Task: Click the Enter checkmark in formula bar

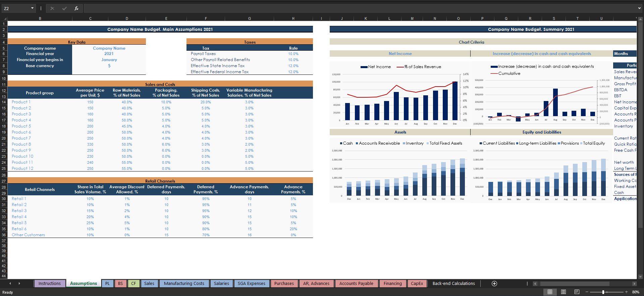Action: pos(64,8)
